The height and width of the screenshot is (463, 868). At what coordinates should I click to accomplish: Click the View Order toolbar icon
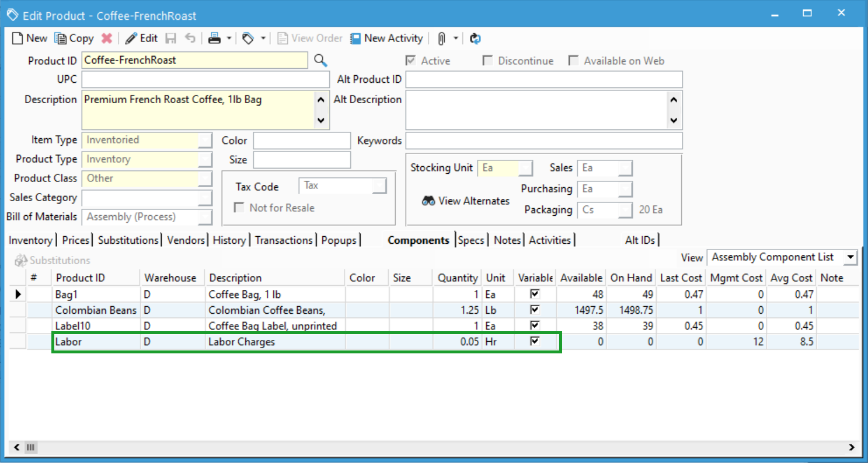tap(283, 38)
